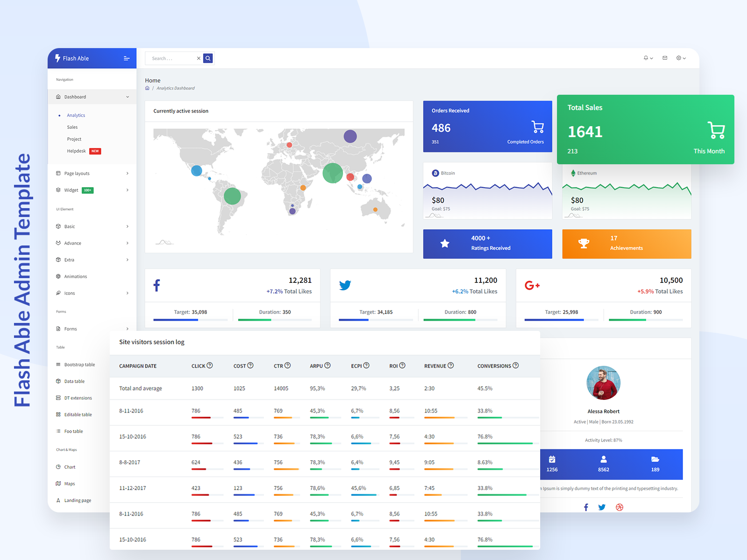Select the Maps sidebar item
Viewport: 747px width, 560px height.
69,483
